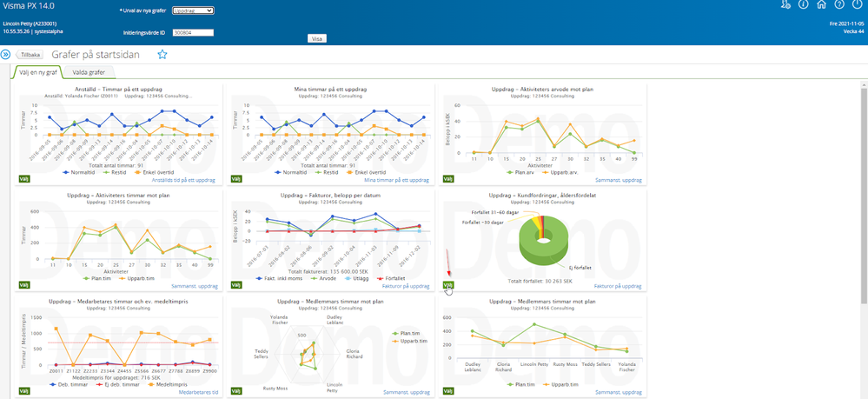Open Mina timmar på ett uppdrag link
This screenshot has width=868, height=399.
(396, 180)
